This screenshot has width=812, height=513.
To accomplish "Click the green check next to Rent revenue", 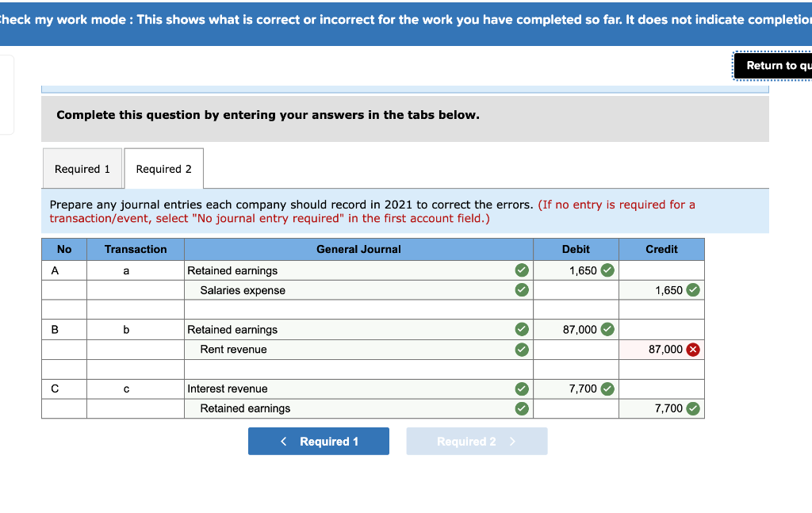I will coord(522,349).
